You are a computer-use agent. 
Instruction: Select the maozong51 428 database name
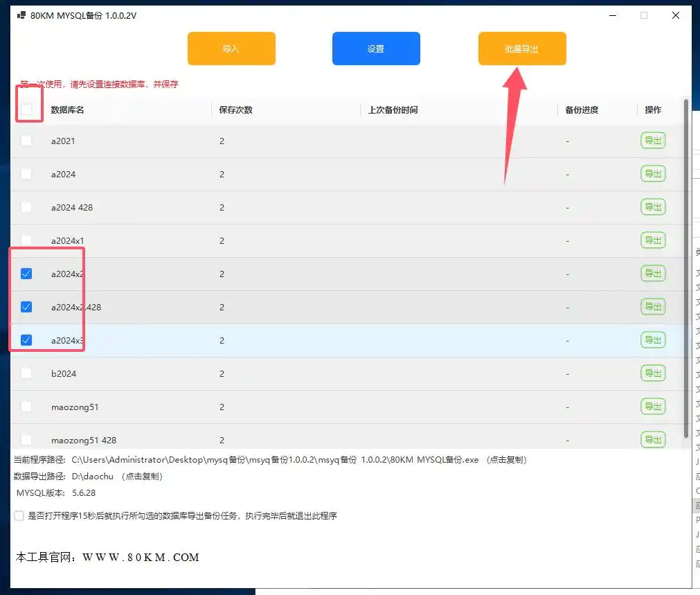[84, 441]
